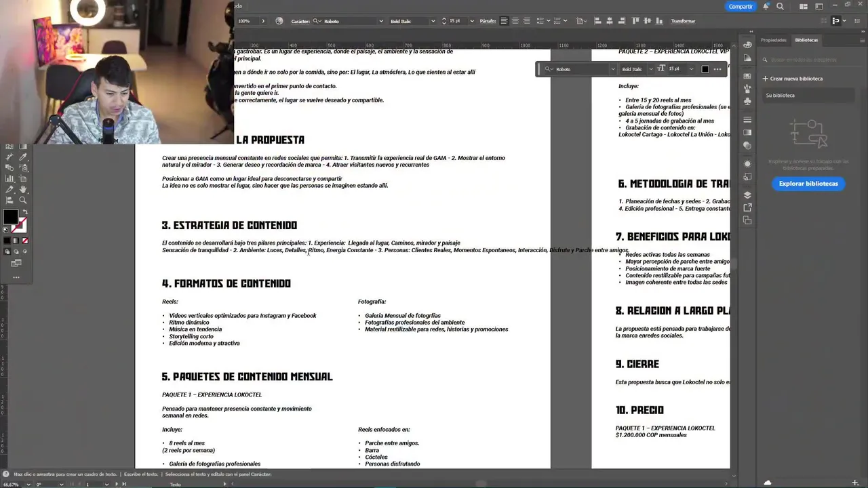
Task: Select the Symbol Sprayer tool
Action: click(22, 168)
